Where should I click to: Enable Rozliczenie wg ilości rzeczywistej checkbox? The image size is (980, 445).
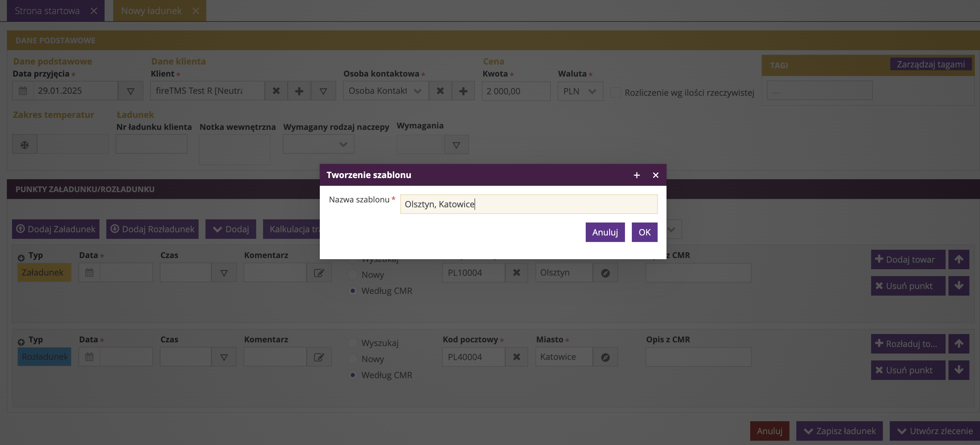point(615,93)
